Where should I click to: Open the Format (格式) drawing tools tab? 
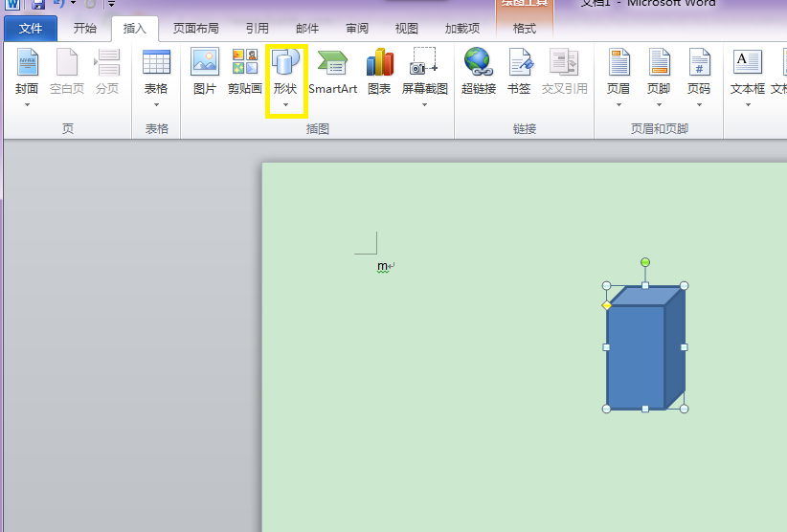pos(525,29)
